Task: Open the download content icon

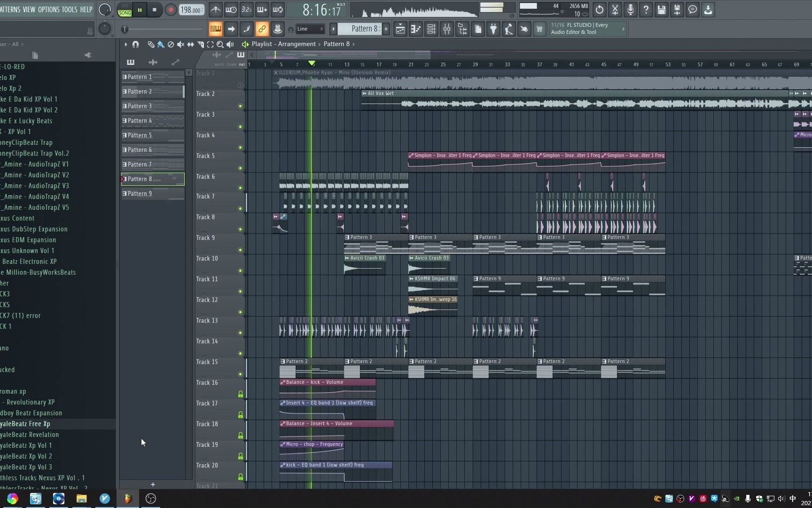Action: click(708, 9)
